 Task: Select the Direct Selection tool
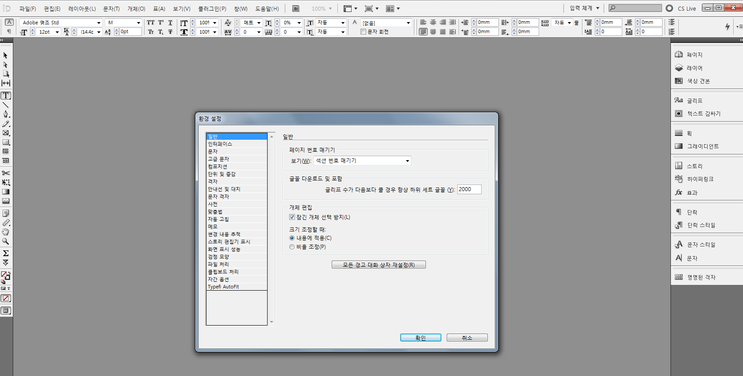(6, 65)
